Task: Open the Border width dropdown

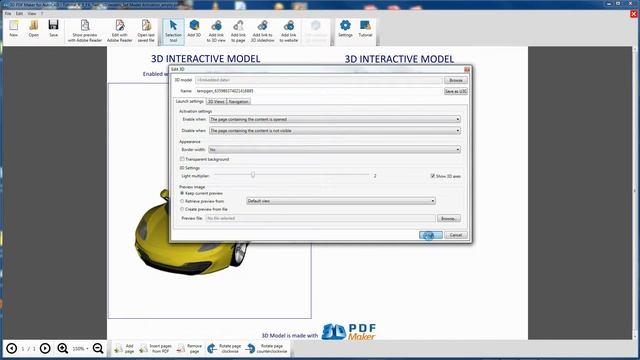Action: (x=335, y=150)
